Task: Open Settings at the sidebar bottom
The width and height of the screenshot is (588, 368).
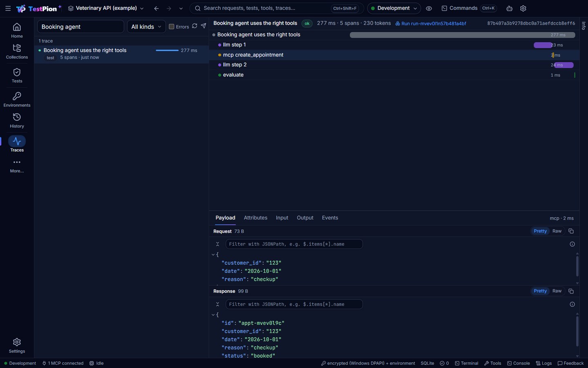Action: click(17, 346)
